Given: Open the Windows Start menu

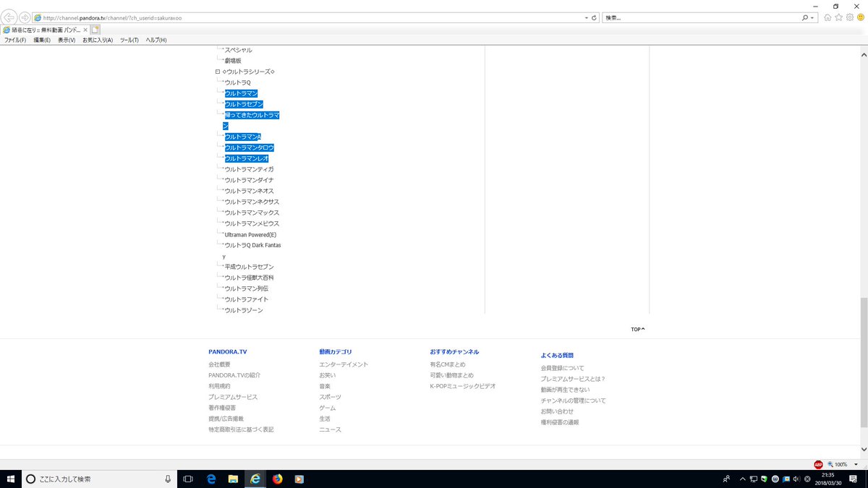Looking at the screenshot, I should pyautogui.click(x=10, y=479).
